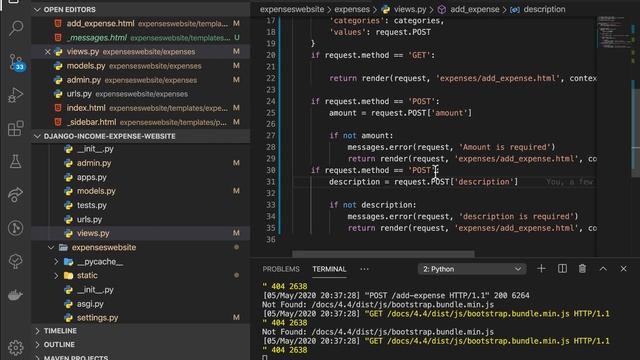Add a new terminal with plus icon

click(541, 269)
